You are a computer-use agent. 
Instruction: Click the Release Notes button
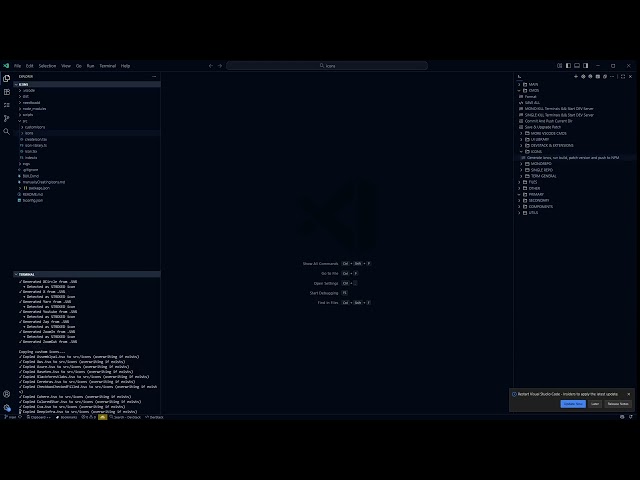click(x=618, y=404)
